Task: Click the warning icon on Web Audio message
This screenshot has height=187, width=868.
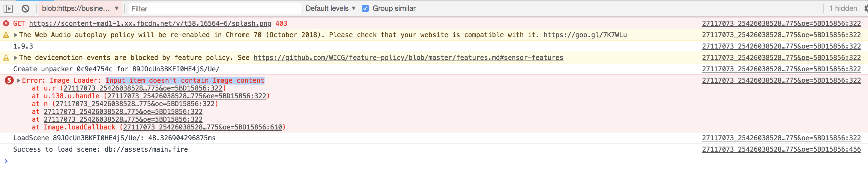Action: point(6,35)
